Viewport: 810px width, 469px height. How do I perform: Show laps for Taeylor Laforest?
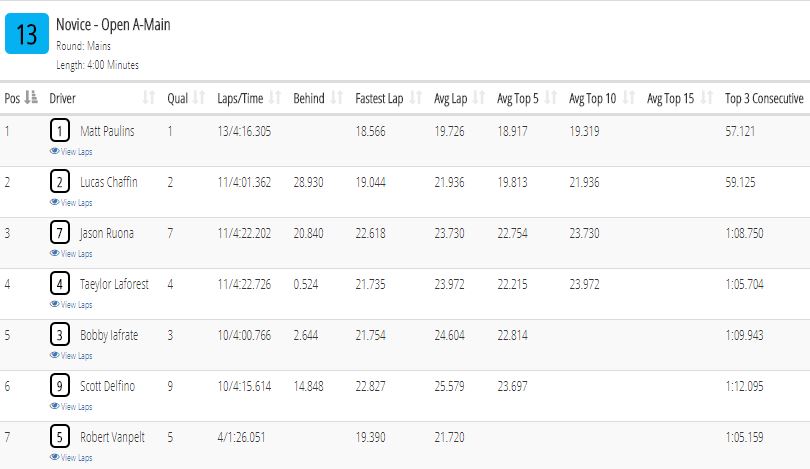pyautogui.click(x=71, y=305)
